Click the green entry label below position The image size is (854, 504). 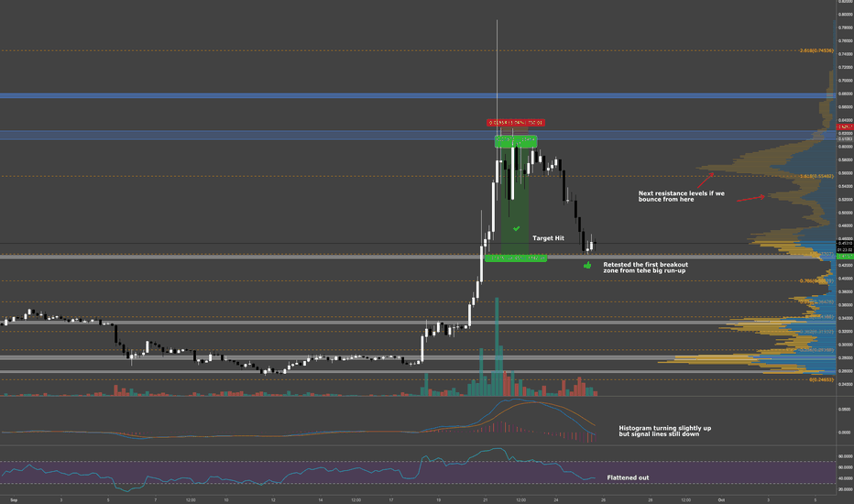pos(516,258)
